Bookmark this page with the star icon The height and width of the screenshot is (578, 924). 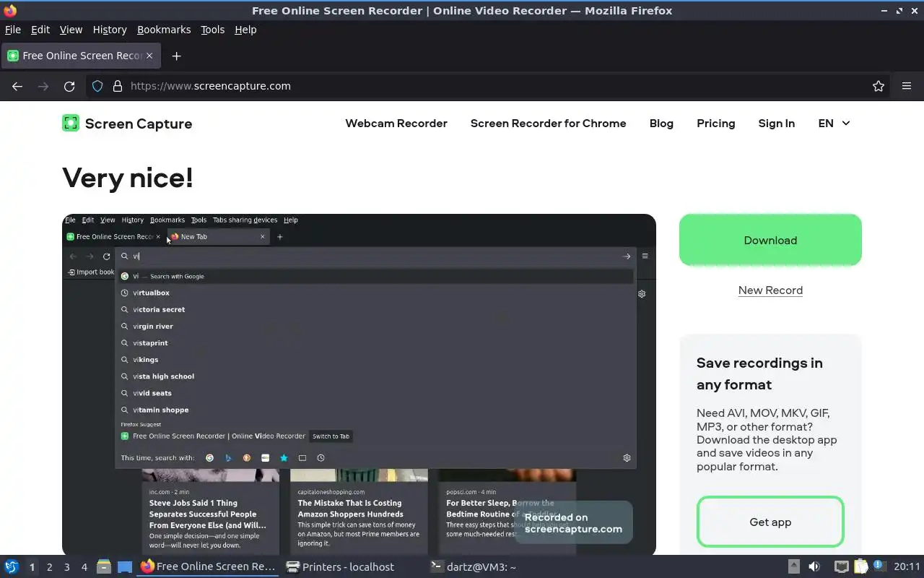click(879, 86)
